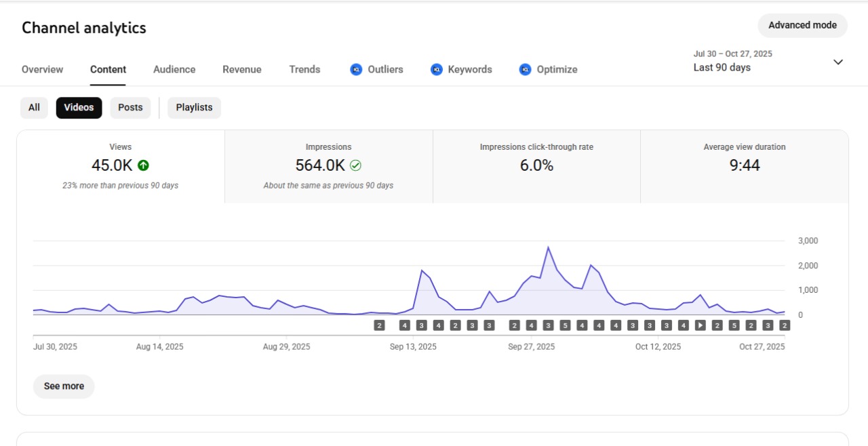Expand chart details with See more
This screenshot has width=868, height=446.
(64, 386)
